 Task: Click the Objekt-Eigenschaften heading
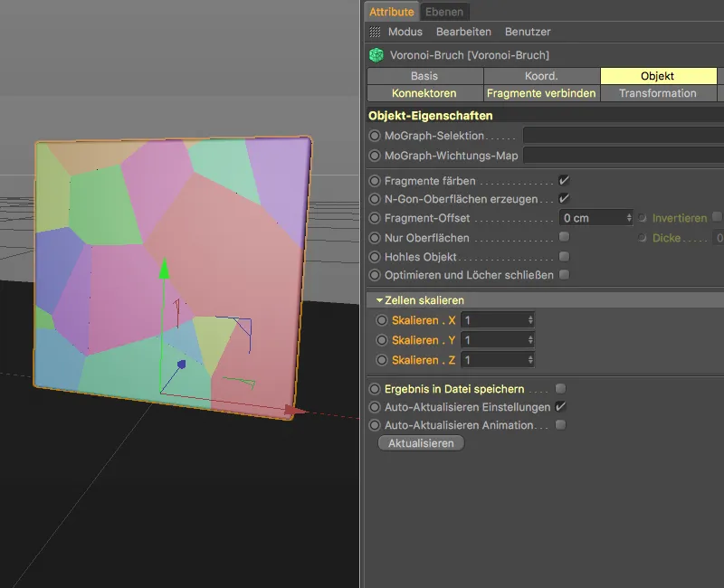click(431, 116)
